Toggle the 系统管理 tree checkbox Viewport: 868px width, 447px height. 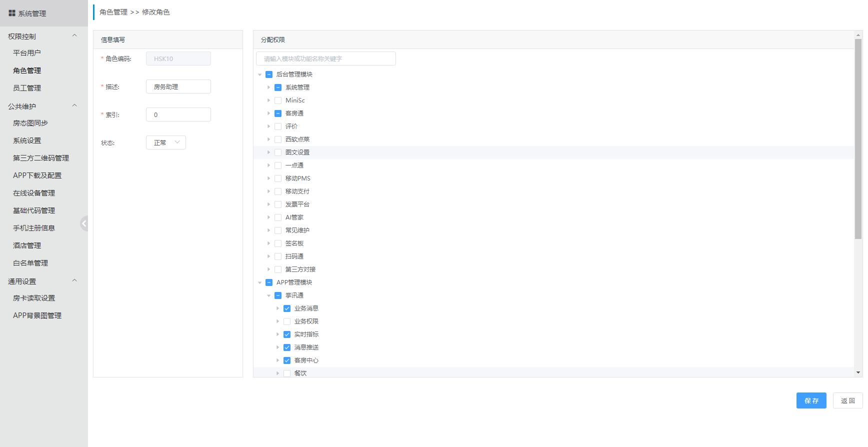tap(278, 87)
